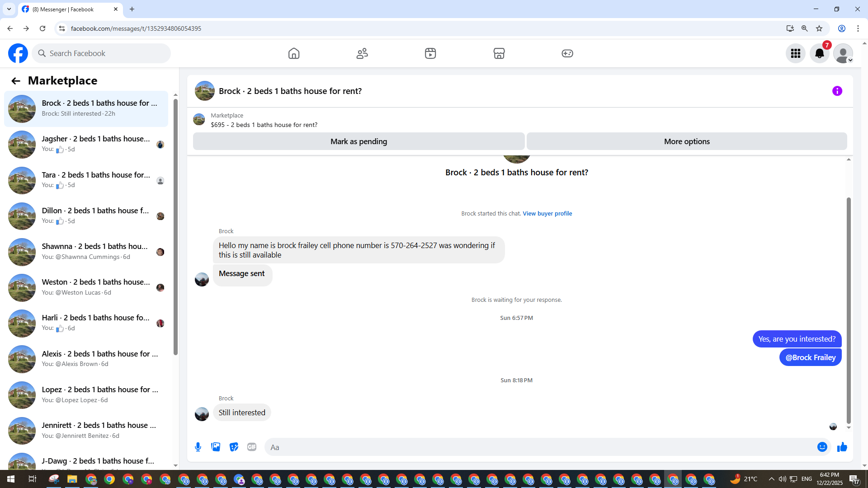Viewport: 868px width, 488px height.
Task: Go to Facebook Marketplace tab
Action: (x=499, y=54)
